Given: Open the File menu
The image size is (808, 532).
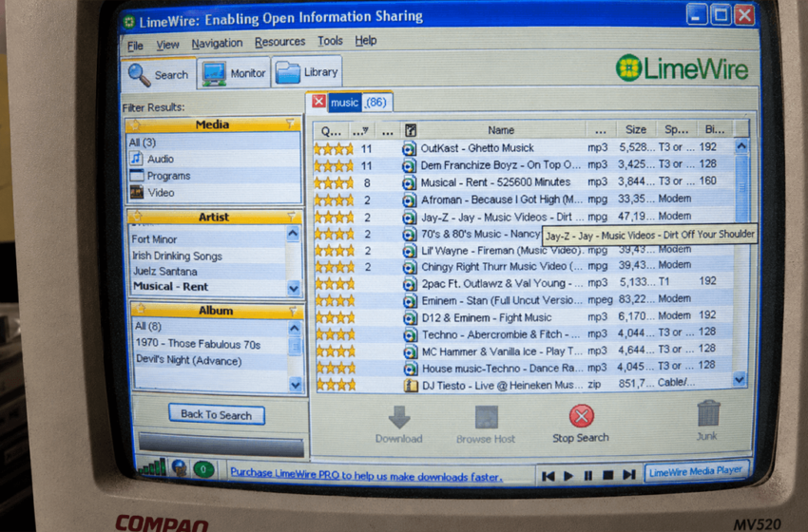Looking at the screenshot, I should [135, 46].
